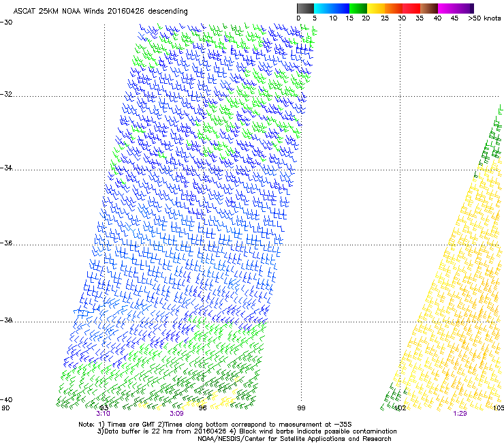Click the 'NOAA/NESDIS/Center for Satellite Applications and Research' credit
Screen dimensions: 504x443
[294, 439]
